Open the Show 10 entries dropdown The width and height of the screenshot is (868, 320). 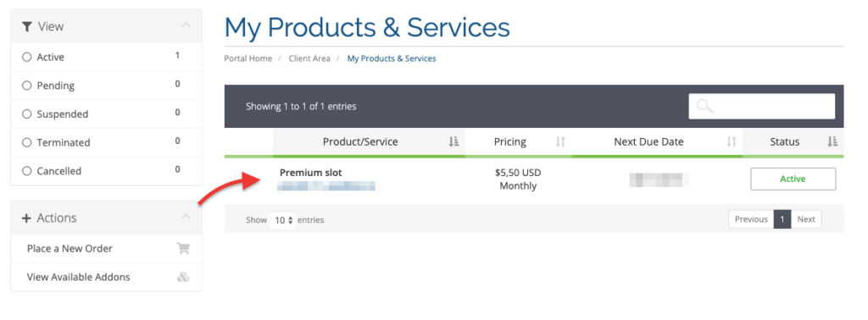click(282, 220)
